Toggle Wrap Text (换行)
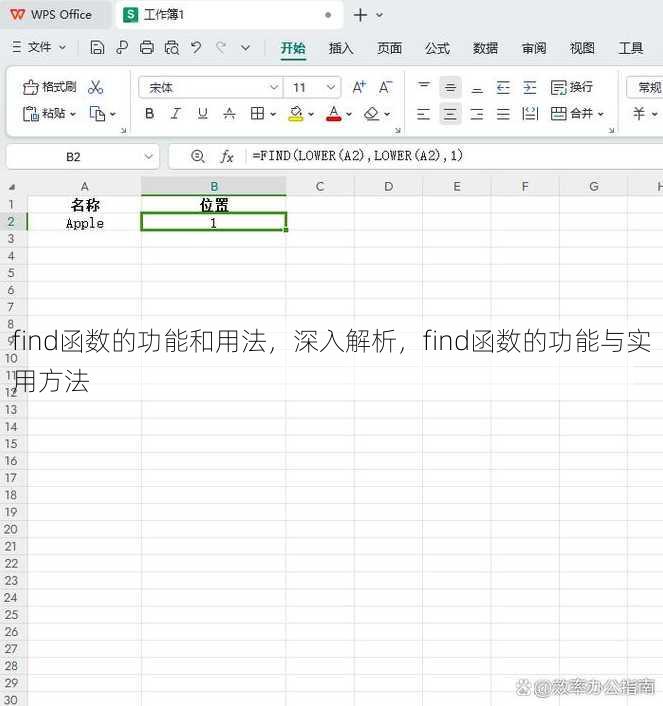The image size is (663, 706). [572, 87]
